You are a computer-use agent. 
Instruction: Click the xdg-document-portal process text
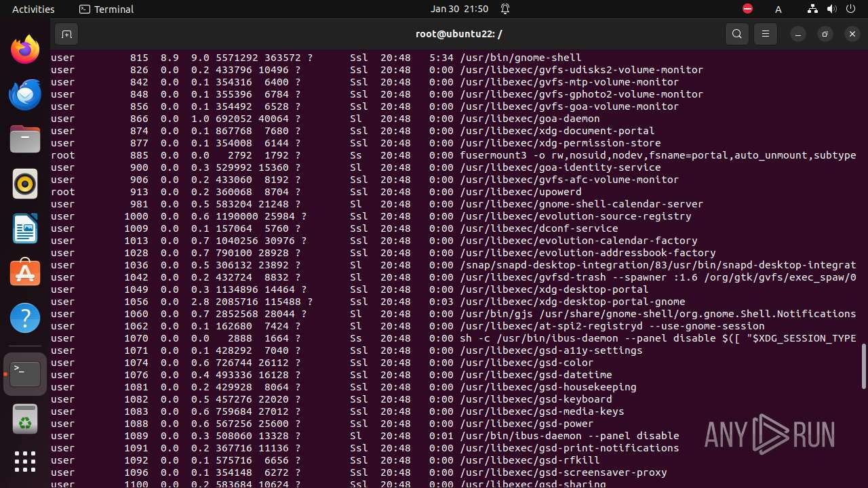(557, 131)
